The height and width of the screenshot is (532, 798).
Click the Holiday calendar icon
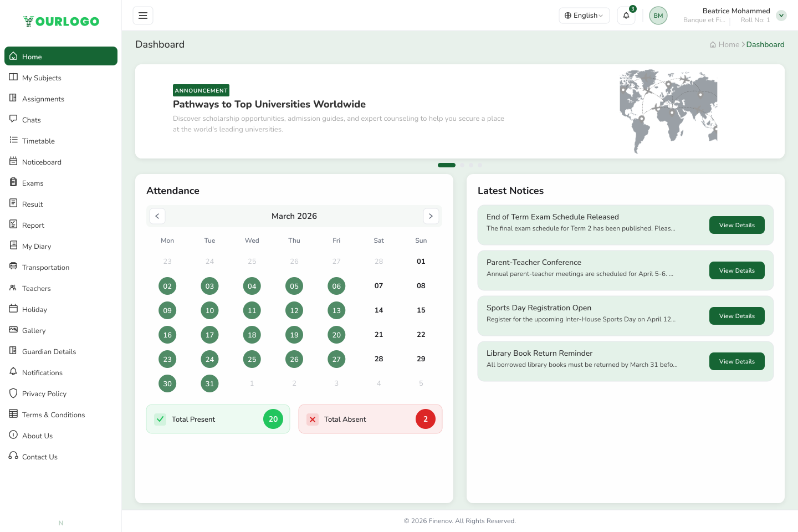point(13,309)
